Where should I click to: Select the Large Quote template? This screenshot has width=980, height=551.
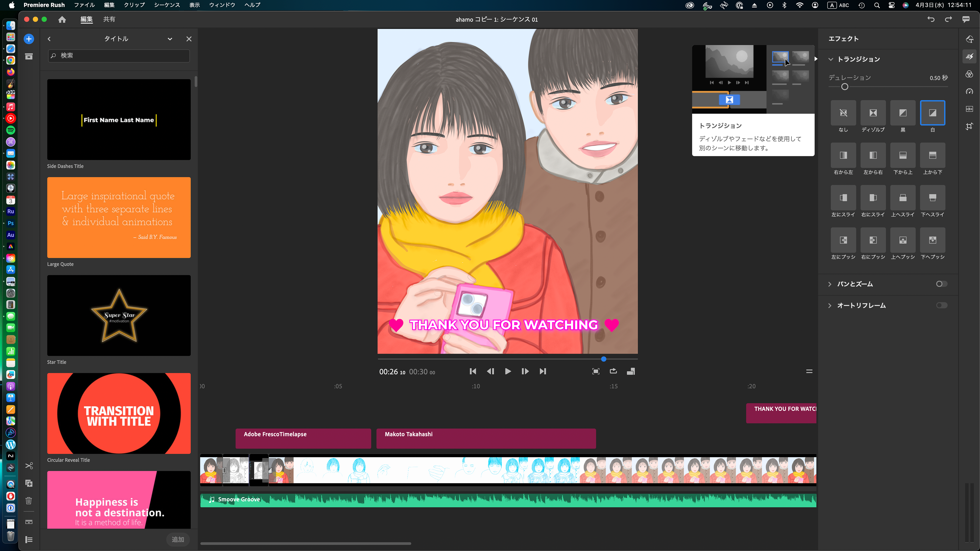[x=119, y=218]
